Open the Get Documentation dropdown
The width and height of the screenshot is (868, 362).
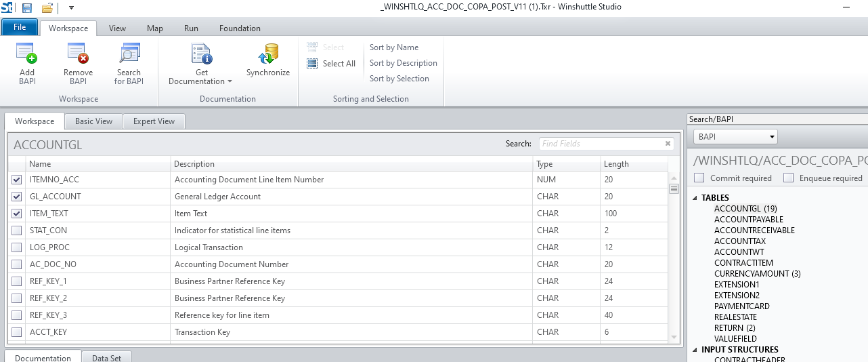(200, 64)
